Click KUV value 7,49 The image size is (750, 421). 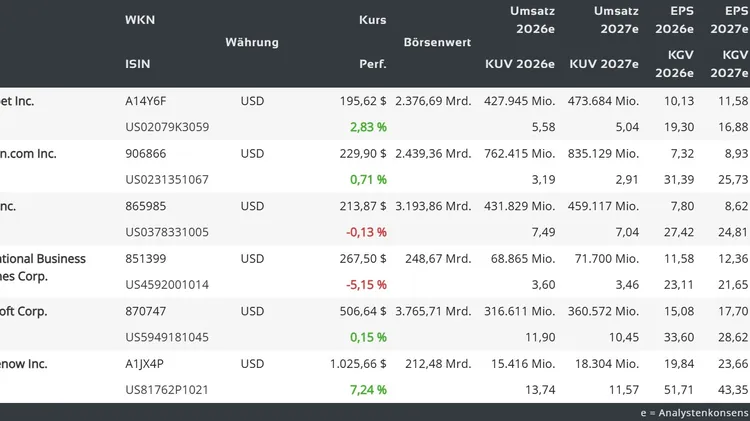point(543,233)
